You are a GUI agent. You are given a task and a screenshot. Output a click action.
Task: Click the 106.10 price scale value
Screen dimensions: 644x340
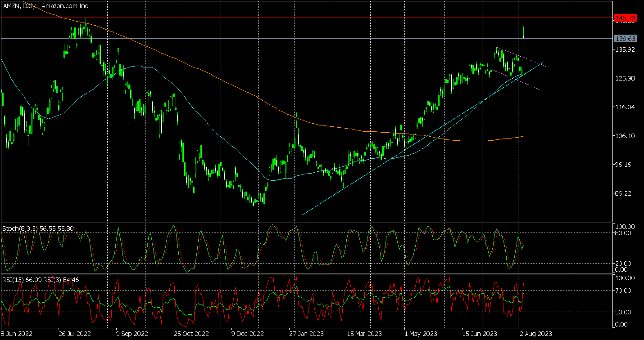(626, 136)
